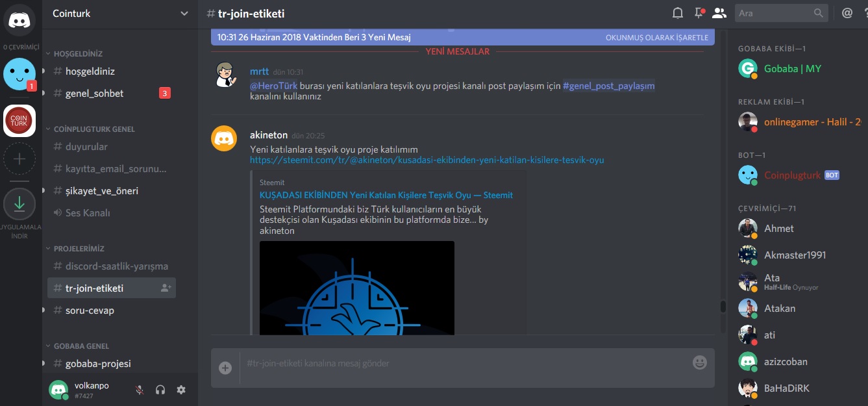Toggle the member list icon
The image size is (868, 406).
(x=719, y=13)
